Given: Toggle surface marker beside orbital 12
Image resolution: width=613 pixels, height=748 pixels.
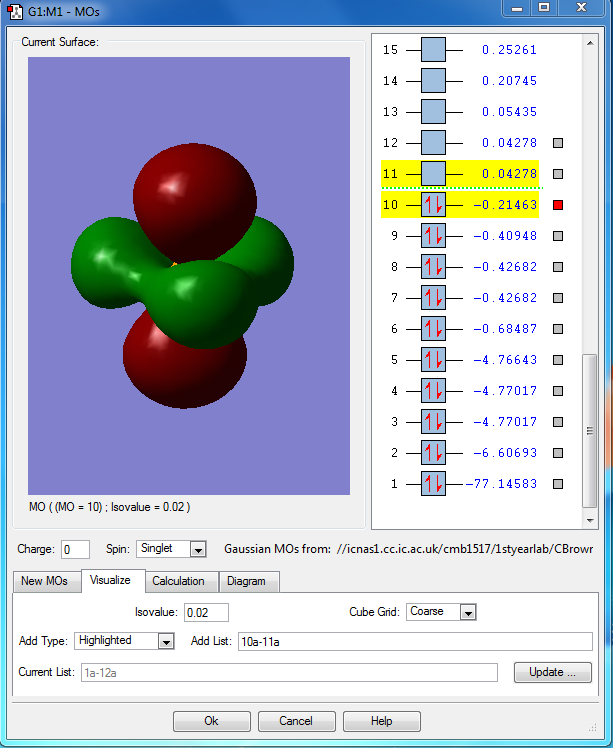Looking at the screenshot, I should (x=558, y=143).
